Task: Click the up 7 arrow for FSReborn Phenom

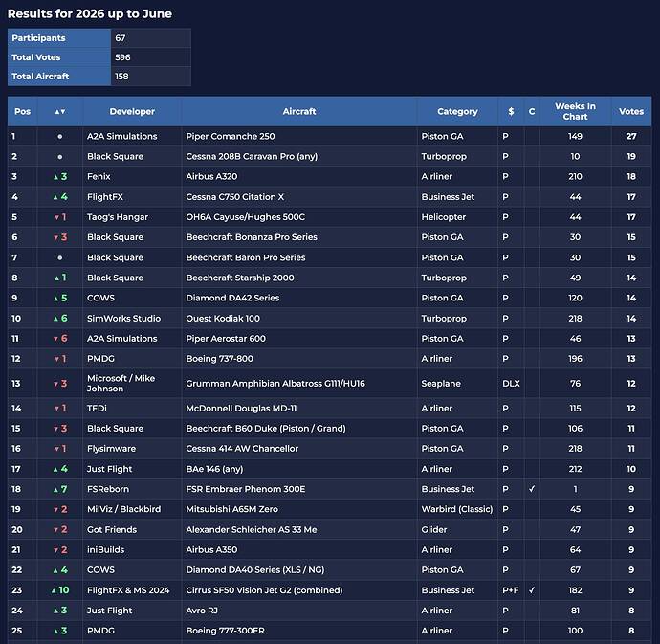Action: (60, 489)
